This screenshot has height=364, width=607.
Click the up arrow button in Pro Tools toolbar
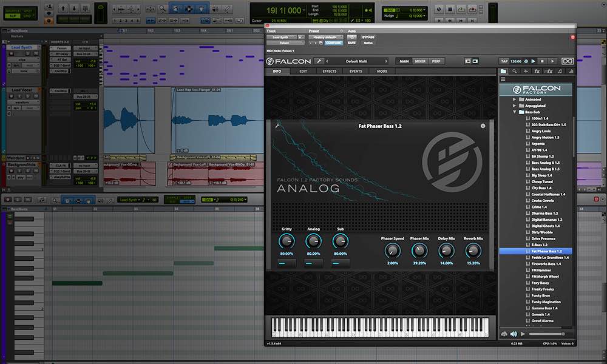coord(63,8)
